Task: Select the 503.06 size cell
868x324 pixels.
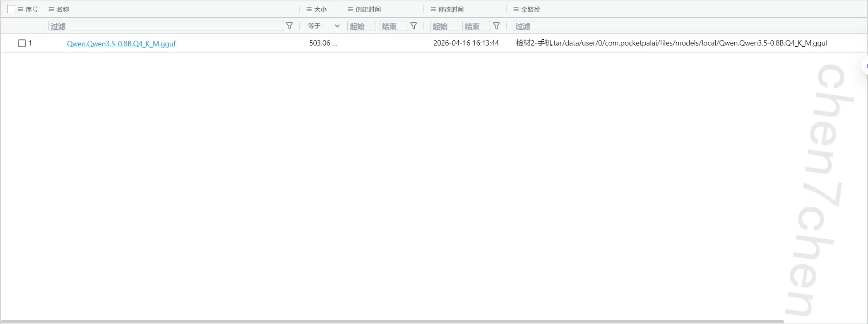Action: coord(323,43)
